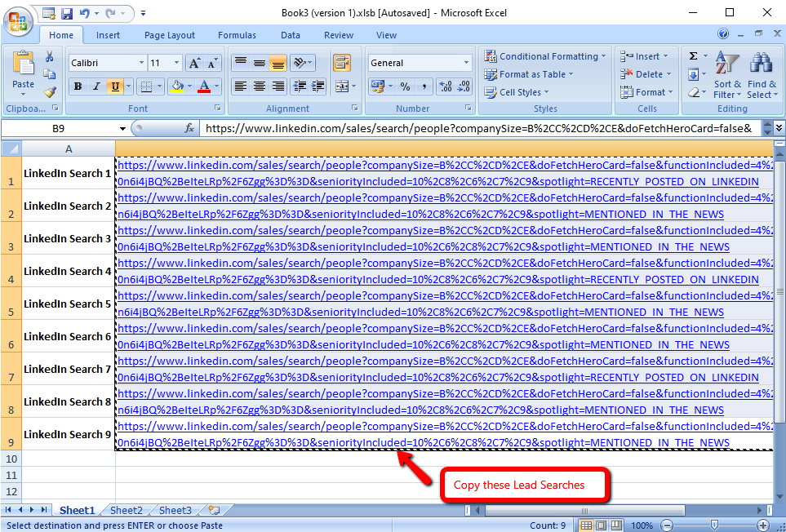Screen dimensions: 786x532
Task: Click the Office Button logo
Action: coord(17,20)
